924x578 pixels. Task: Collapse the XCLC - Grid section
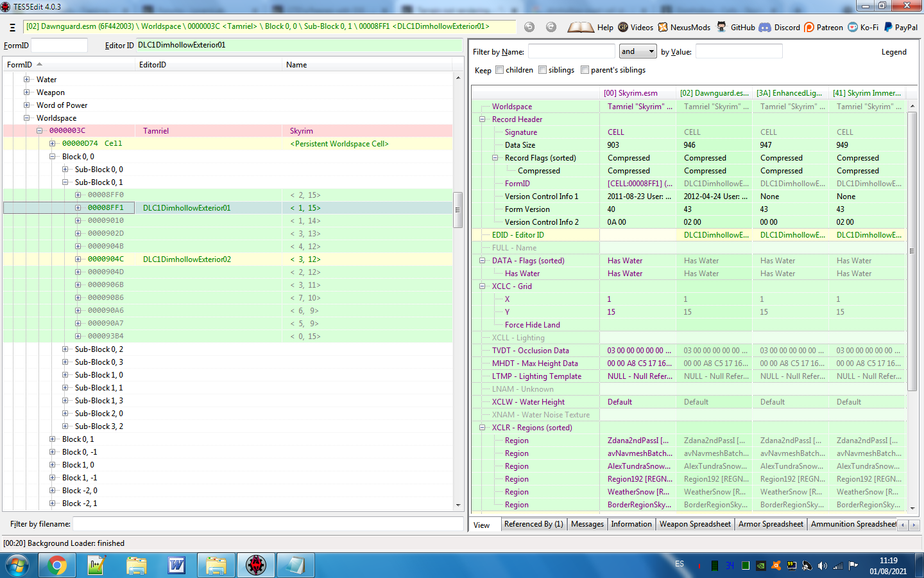pyautogui.click(x=483, y=286)
